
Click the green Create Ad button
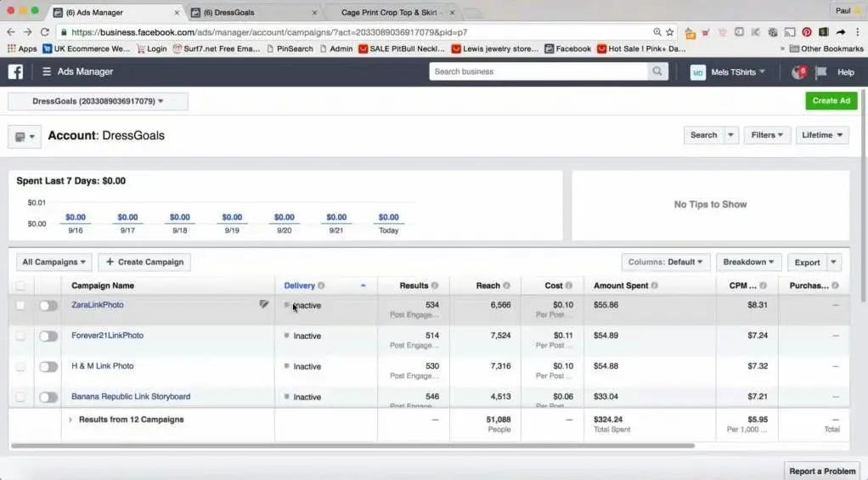point(831,101)
